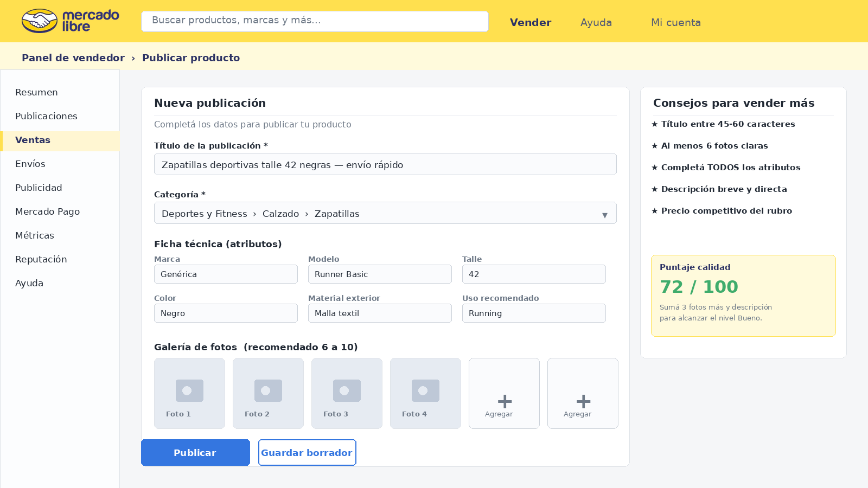The width and height of the screenshot is (868, 488).
Task: Click the Modelo field with Runner Basic
Action: [x=380, y=274]
